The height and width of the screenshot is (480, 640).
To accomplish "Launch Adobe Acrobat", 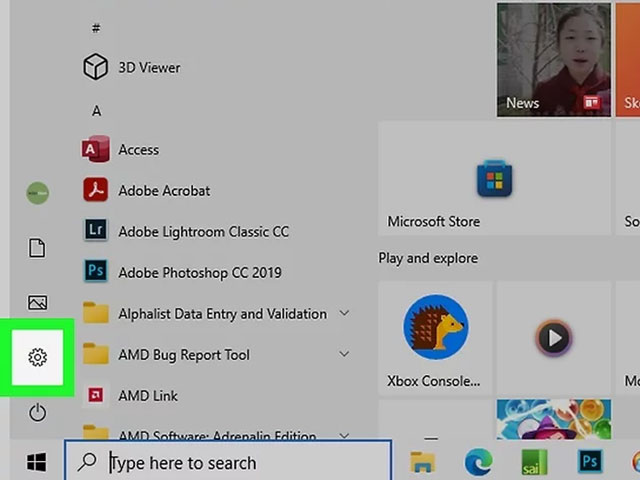I will [x=147, y=190].
